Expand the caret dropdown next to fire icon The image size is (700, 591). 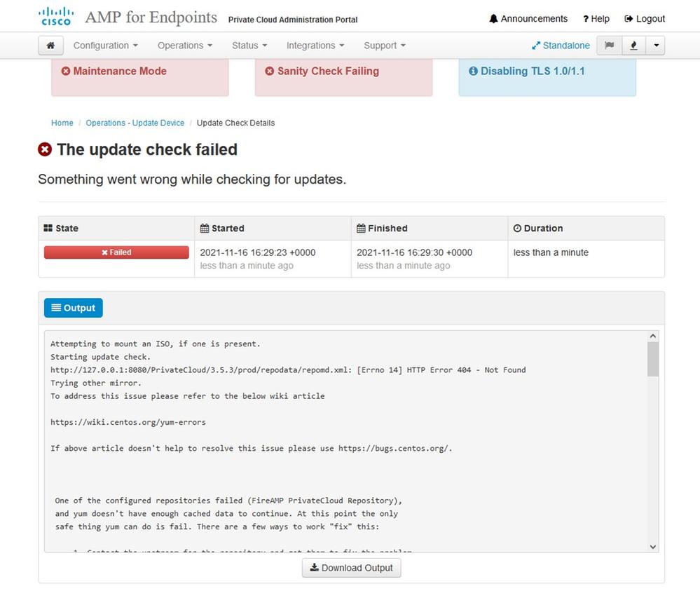coord(655,46)
